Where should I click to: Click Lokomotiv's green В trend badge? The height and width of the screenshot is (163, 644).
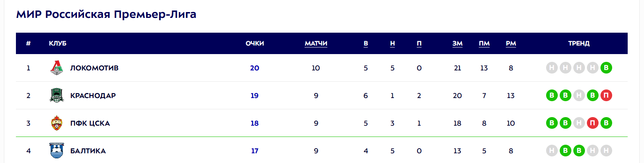606,68
